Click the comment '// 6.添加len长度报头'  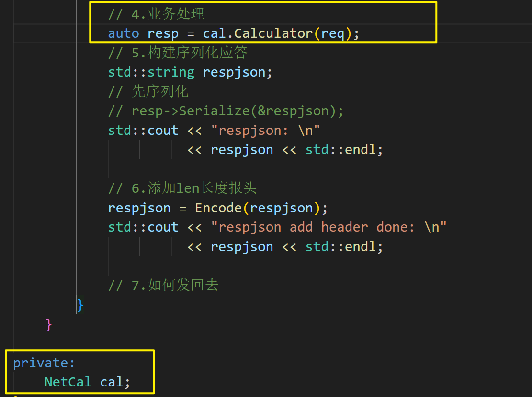point(182,188)
